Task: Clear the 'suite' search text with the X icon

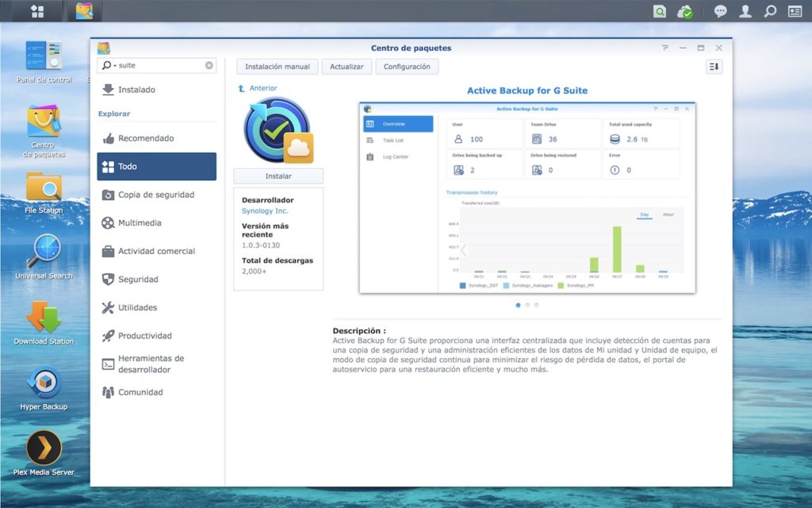Action: click(209, 65)
